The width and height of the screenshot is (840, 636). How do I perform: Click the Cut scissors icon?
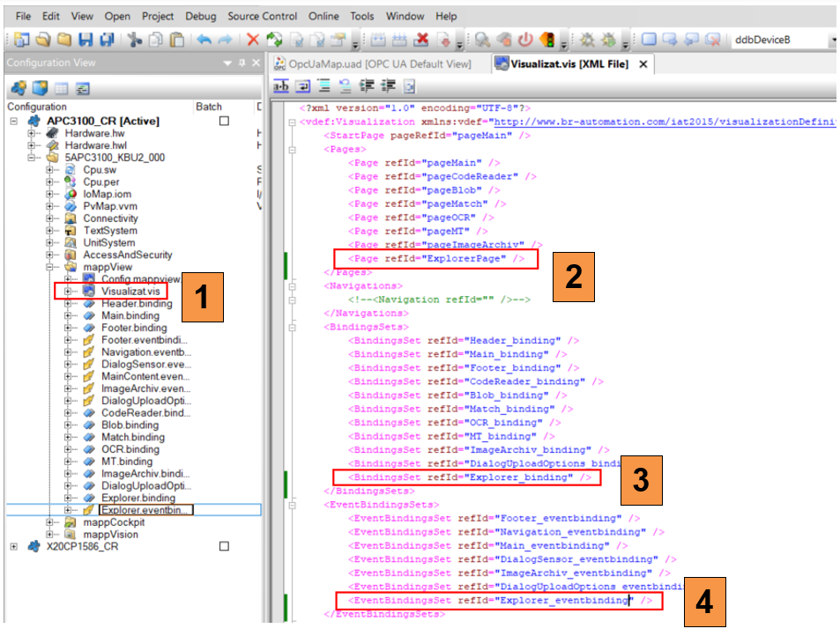pos(134,40)
